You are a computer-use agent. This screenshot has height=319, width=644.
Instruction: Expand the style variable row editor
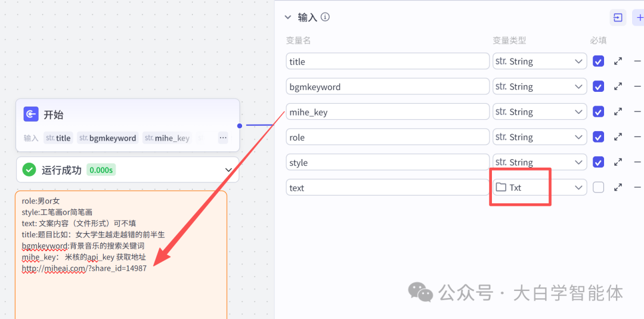[618, 162]
